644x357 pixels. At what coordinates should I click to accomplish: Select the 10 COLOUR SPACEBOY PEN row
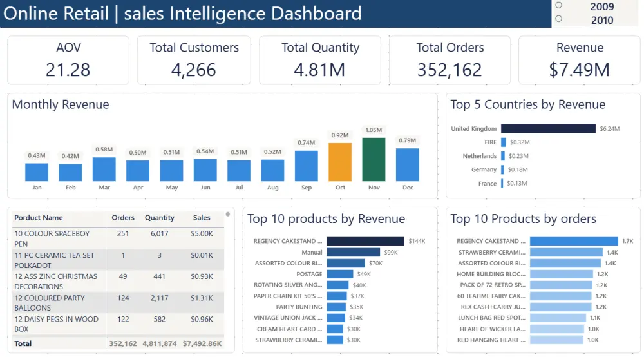[x=118, y=238]
